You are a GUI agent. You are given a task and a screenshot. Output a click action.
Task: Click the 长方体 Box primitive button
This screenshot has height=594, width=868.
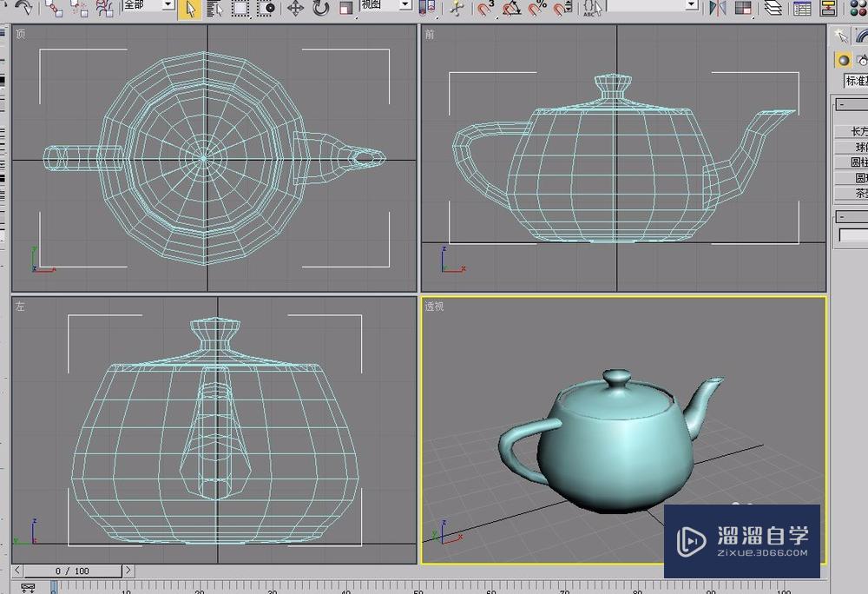(x=852, y=131)
